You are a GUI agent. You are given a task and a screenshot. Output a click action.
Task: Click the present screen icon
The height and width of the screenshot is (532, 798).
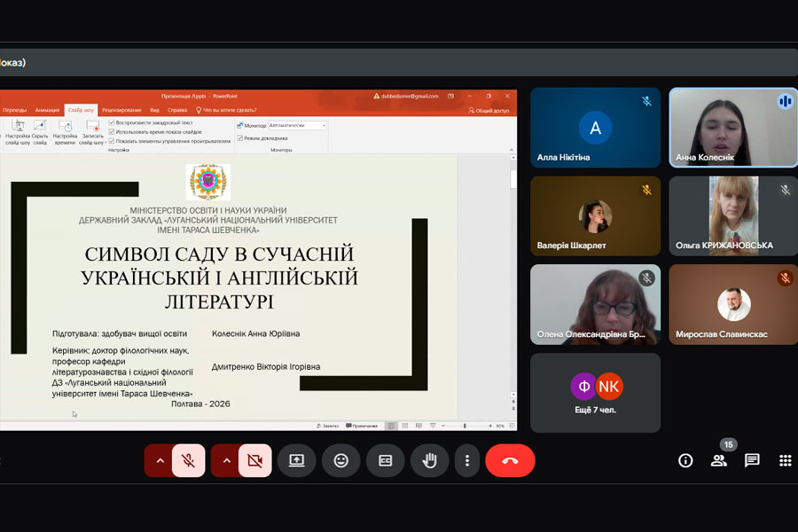(296, 460)
